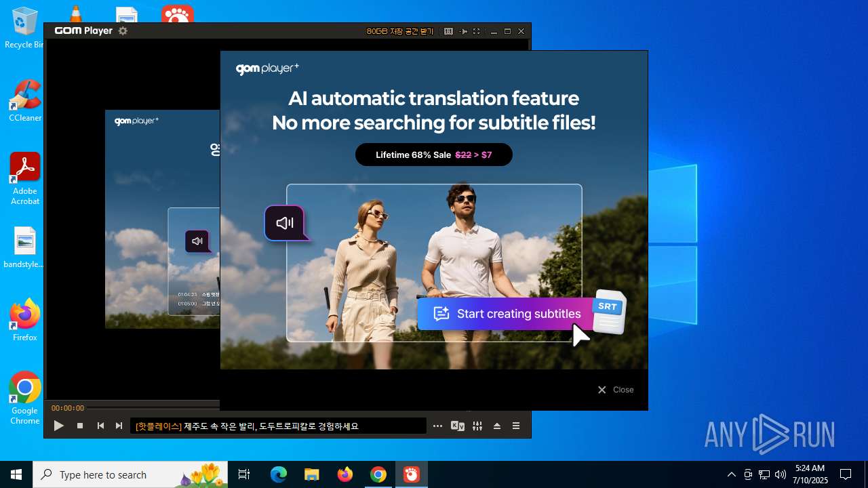Open Google Chrome desktop shortcut
The width and height of the screenshot is (868, 488).
tap(25, 399)
